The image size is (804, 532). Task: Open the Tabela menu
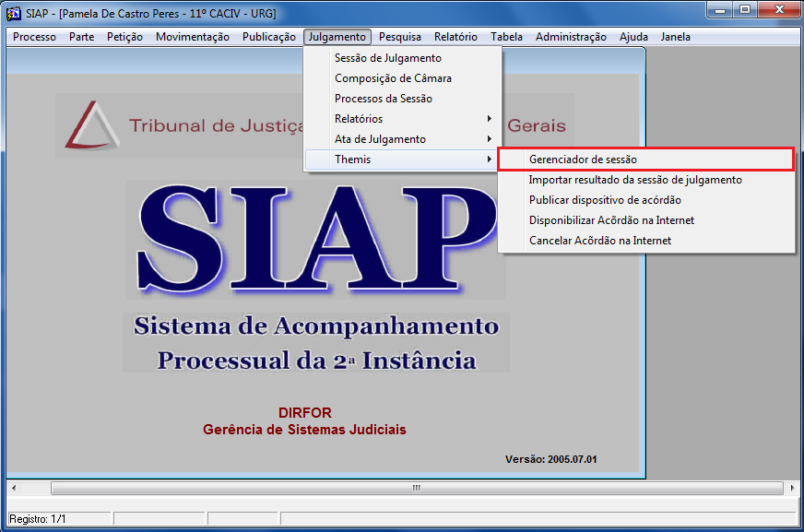pos(506,37)
